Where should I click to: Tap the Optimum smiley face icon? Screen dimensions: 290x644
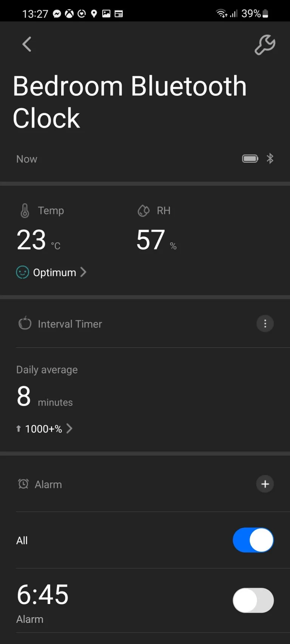[x=23, y=272]
